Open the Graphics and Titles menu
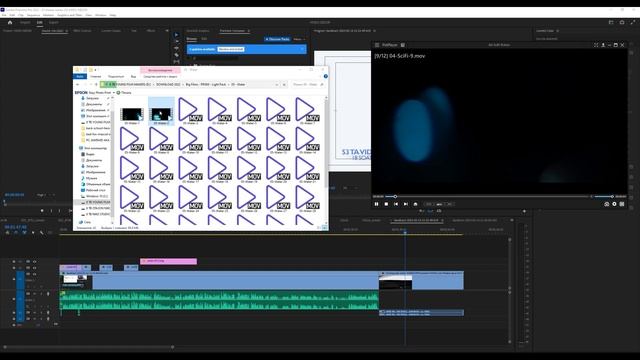This screenshot has width=640, height=360. pos(69,15)
